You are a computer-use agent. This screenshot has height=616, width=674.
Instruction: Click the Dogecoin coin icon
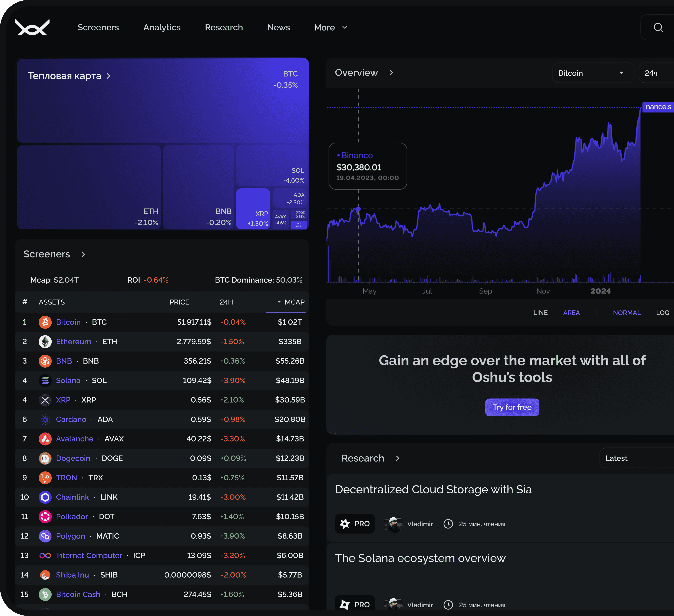coord(45,458)
